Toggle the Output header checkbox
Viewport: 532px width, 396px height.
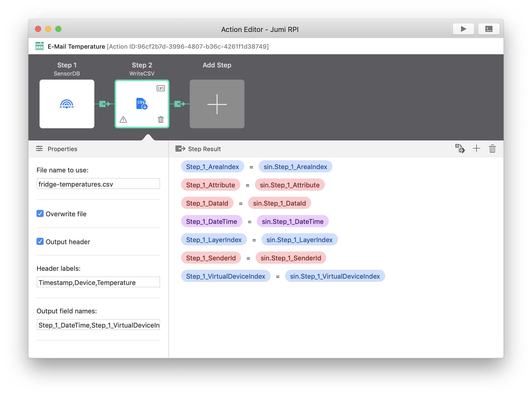40,241
